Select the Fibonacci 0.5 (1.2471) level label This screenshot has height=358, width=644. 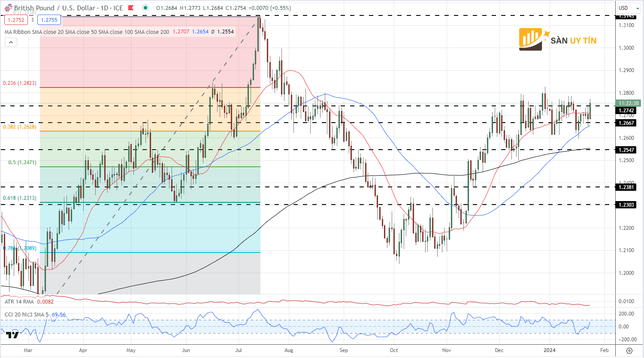(22, 163)
